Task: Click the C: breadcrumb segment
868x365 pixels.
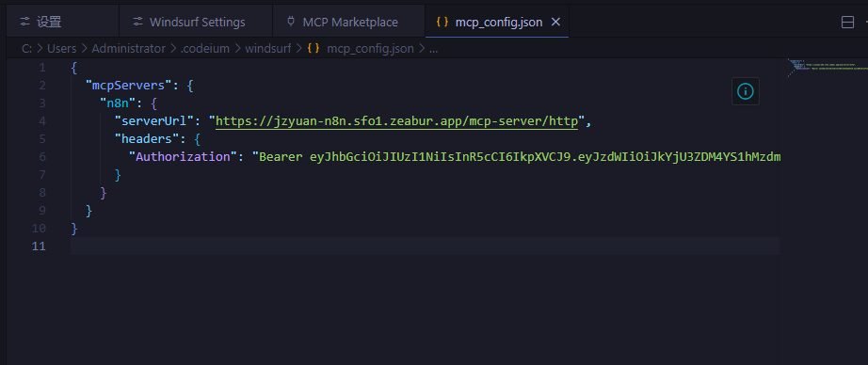Action: click(26, 49)
